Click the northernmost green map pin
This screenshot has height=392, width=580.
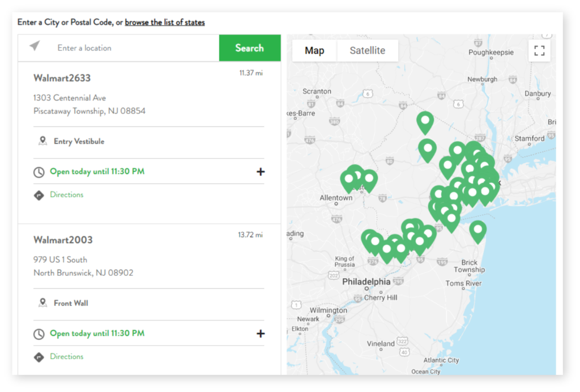(x=425, y=122)
